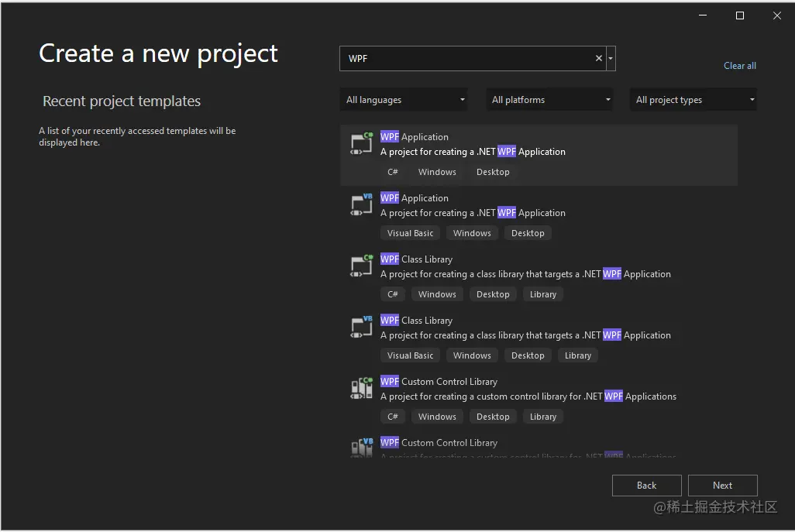Focus the template search box containing WPF
Viewport: 795px width, 532px height.
point(465,58)
